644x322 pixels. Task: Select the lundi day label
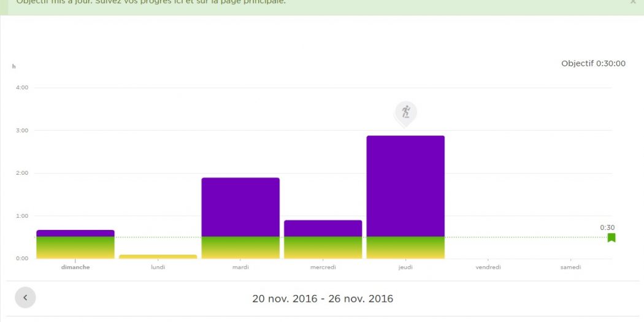coord(158,267)
